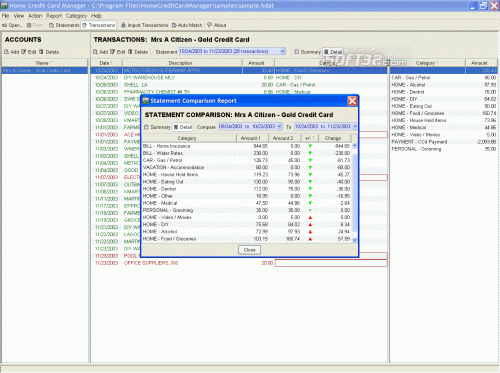Sort summary pane by Amount column
Image resolution: width=500 pixels, height=373 pixels.
pos(481,63)
